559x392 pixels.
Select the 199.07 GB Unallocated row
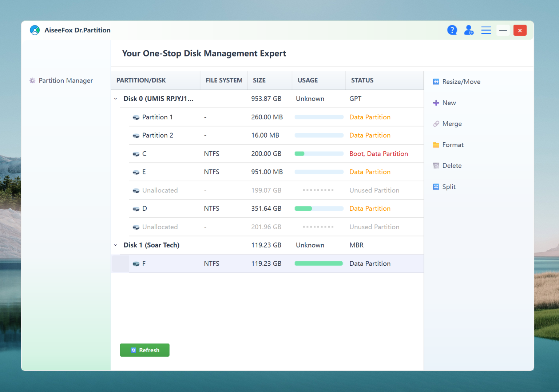276,190
